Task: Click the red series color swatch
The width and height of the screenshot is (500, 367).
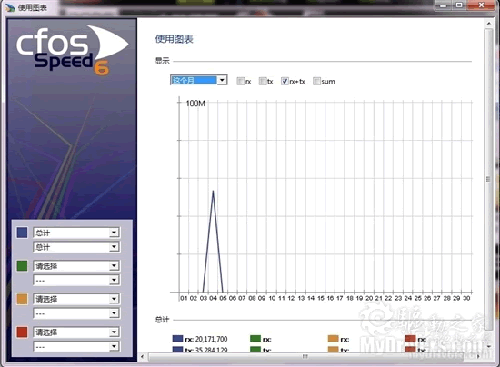Action: tap(22, 332)
